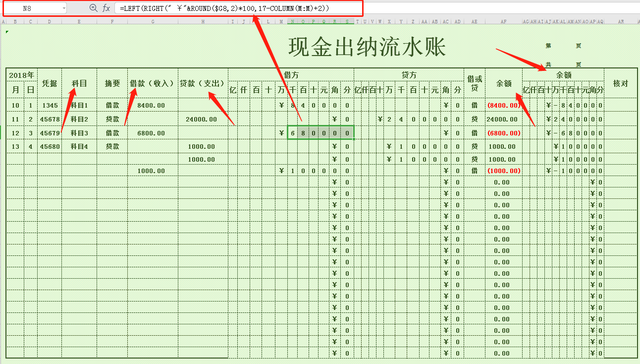Select the 日 header cell
The image size is (640, 364).
(31, 90)
